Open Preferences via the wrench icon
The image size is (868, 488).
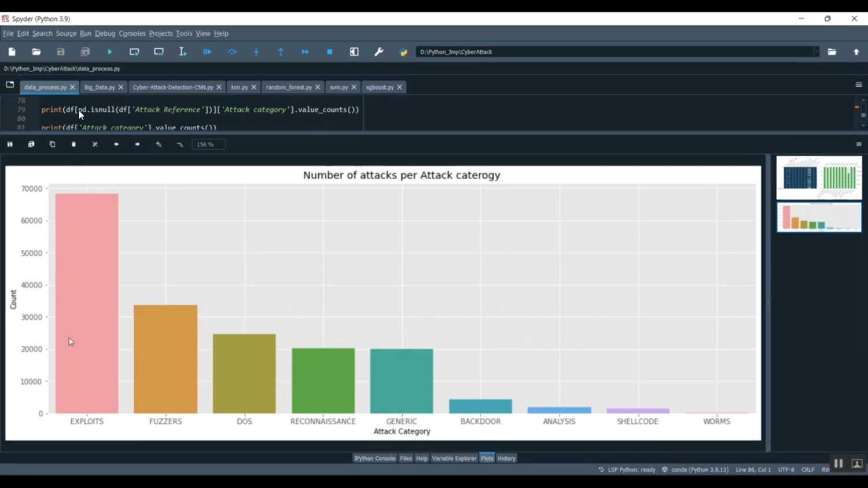pyautogui.click(x=379, y=52)
